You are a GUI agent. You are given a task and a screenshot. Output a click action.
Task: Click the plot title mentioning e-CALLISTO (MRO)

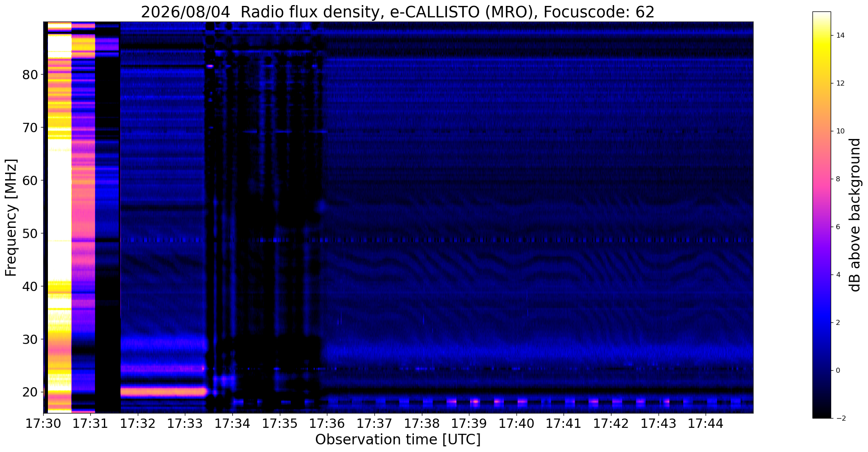point(398,12)
